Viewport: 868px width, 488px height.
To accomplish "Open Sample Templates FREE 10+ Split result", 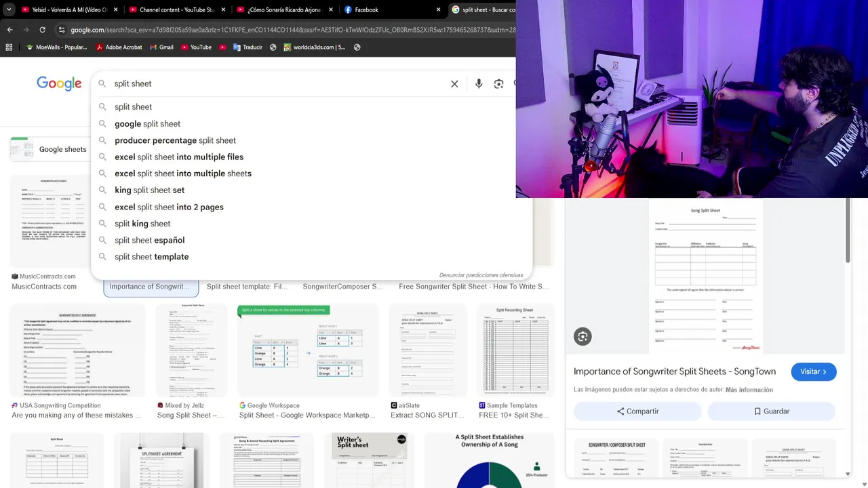I will pos(515,350).
